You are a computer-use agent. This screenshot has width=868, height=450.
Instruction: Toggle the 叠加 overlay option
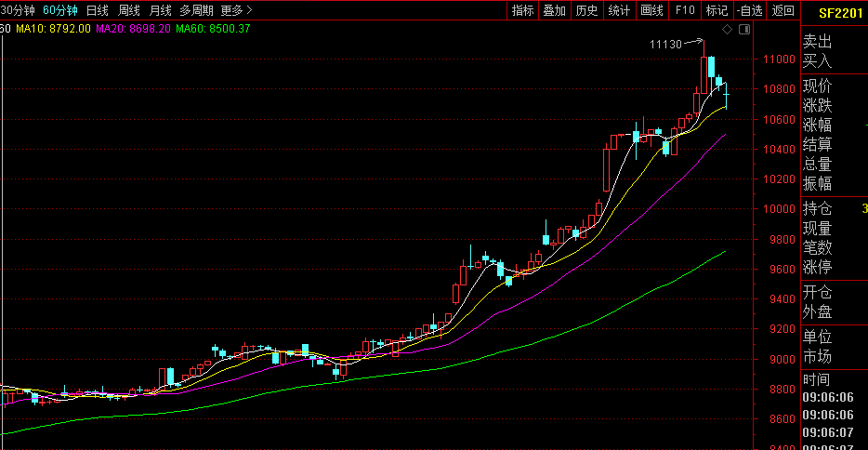554,10
